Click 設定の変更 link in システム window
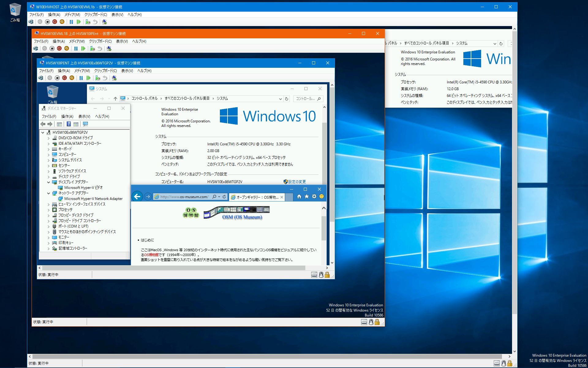Screen dimensions: 588x368 tap(297, 182)
